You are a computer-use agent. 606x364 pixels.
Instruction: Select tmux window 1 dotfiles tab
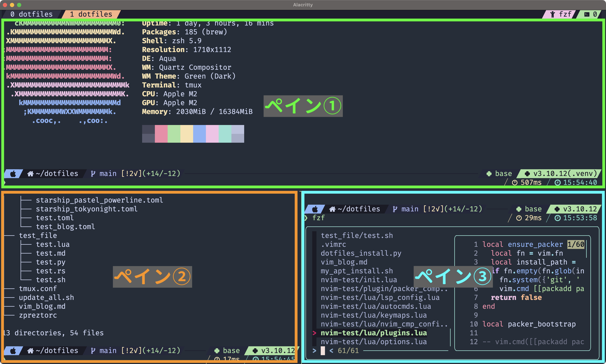(x=91, y=14)
